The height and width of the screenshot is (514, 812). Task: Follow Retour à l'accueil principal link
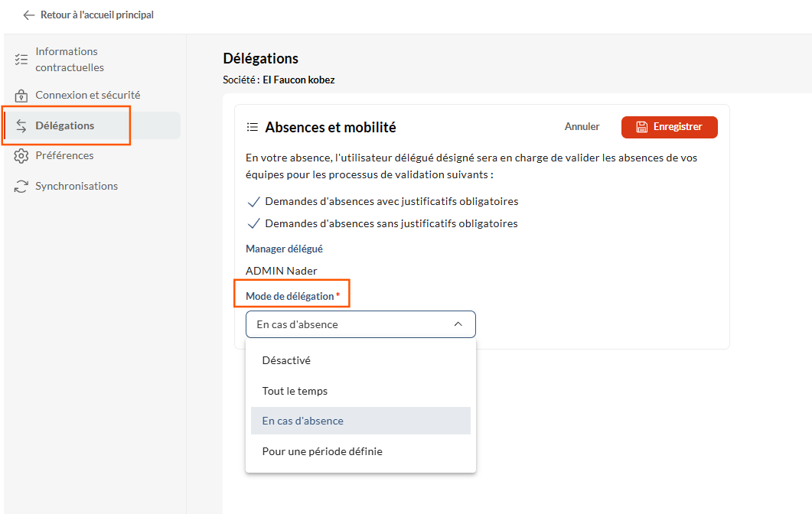tap(96, 15)
